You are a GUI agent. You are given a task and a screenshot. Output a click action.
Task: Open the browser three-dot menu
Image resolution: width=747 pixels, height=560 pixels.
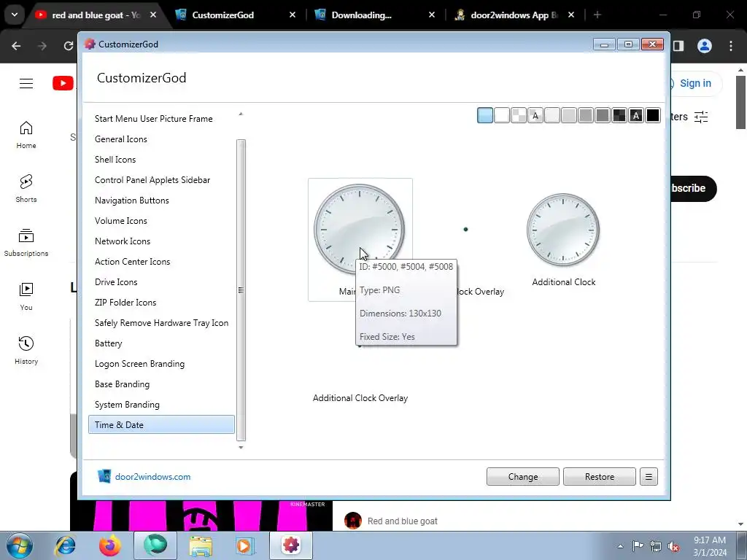731,46
